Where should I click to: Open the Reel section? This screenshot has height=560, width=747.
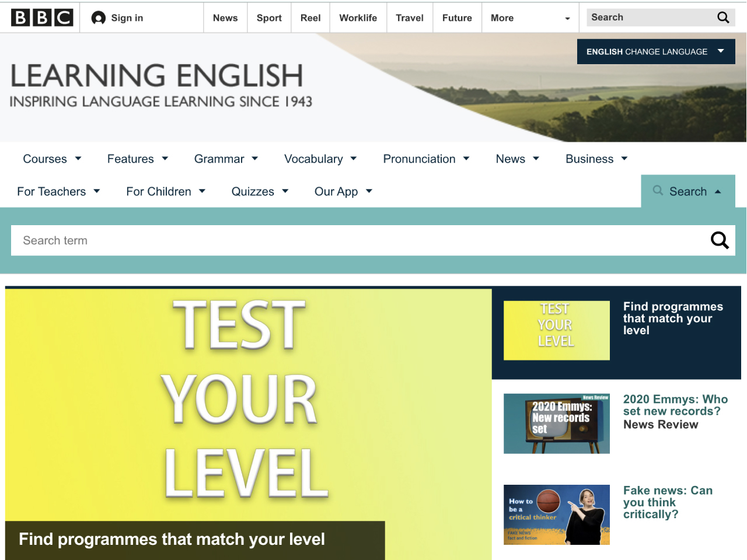[310, 18]
